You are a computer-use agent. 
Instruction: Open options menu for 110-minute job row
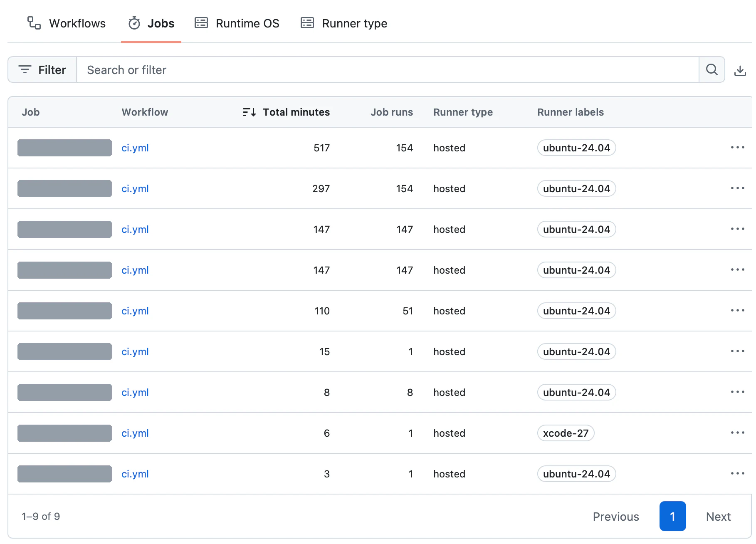737,311
